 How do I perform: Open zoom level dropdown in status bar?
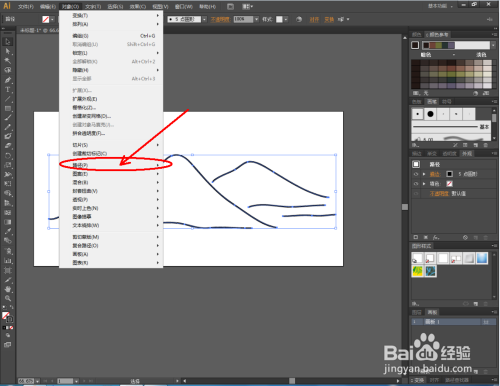pos(37,381)
